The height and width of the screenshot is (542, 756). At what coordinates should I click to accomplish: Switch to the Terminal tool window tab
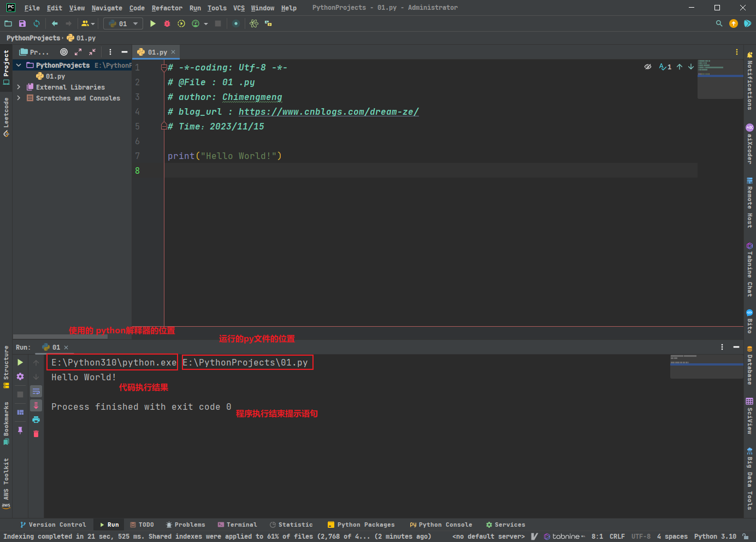tap(237, 525)
